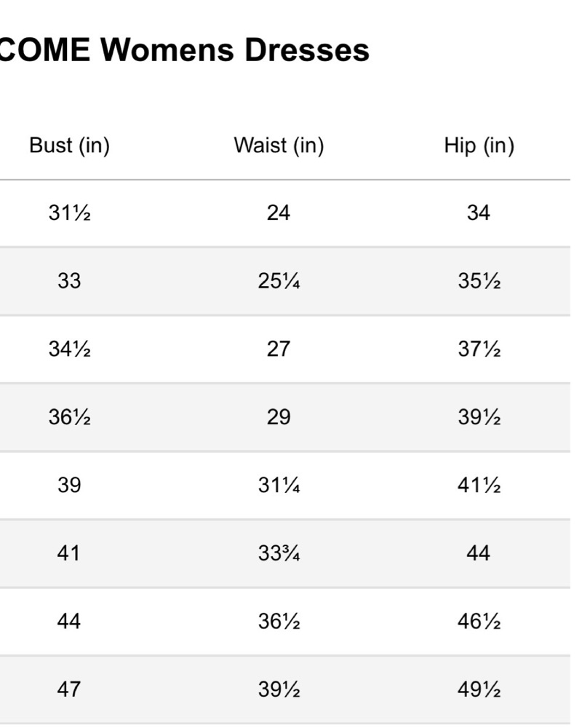Select the bust value 34½
Viewport: 582px width, 728px height.
[70, 349]
